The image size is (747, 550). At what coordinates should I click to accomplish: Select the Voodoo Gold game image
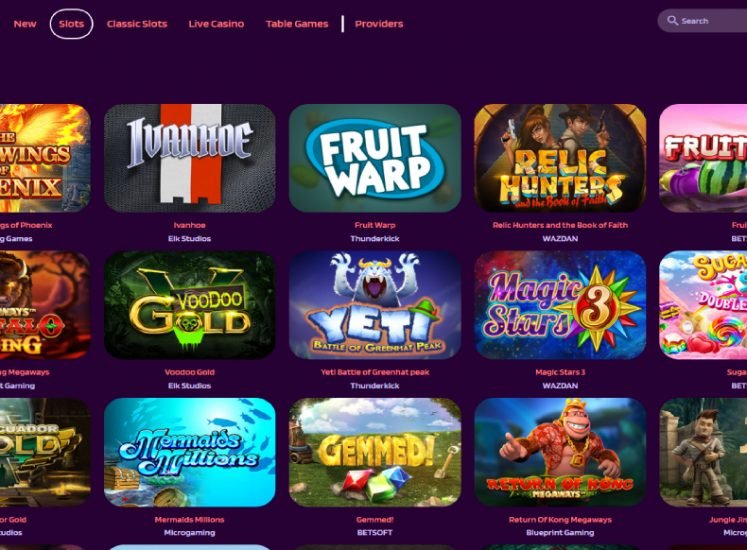pos(190,305)
